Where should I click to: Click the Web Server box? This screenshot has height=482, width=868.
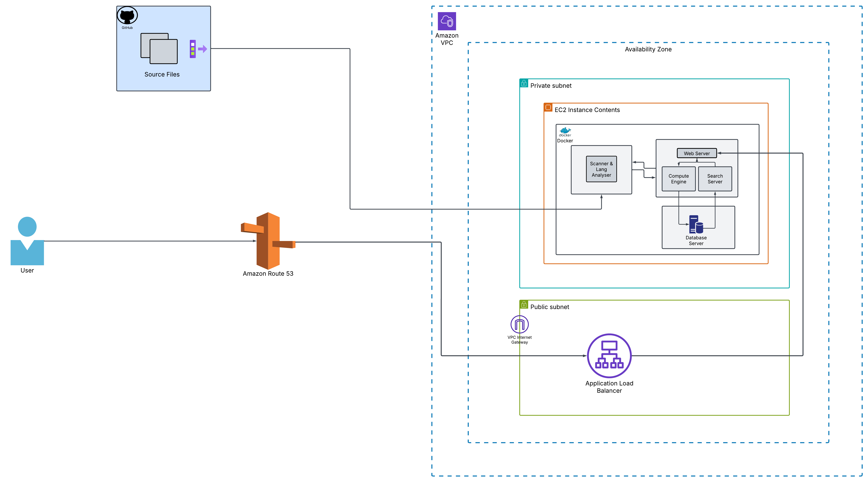[696, 153]
